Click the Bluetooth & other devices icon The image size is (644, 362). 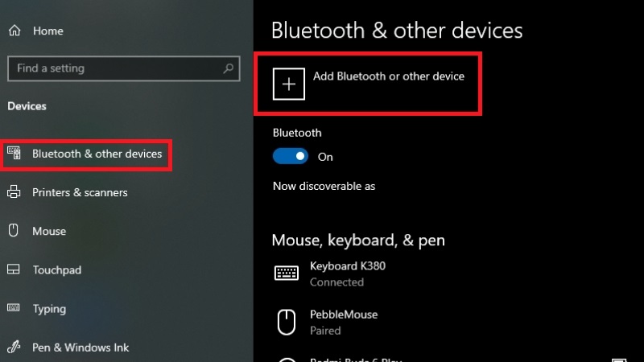pos(14,154)
